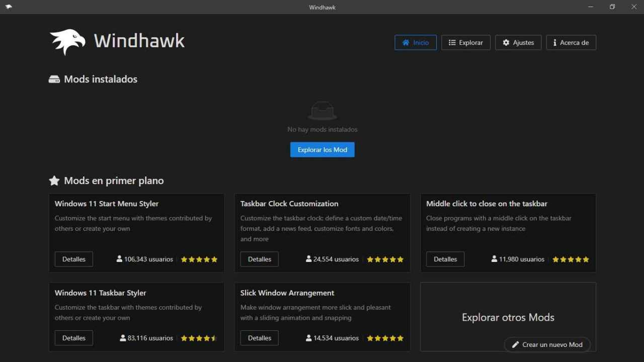Minimize the Windhawk window
This screenshot has height=362, width=644.
[591, 7]
